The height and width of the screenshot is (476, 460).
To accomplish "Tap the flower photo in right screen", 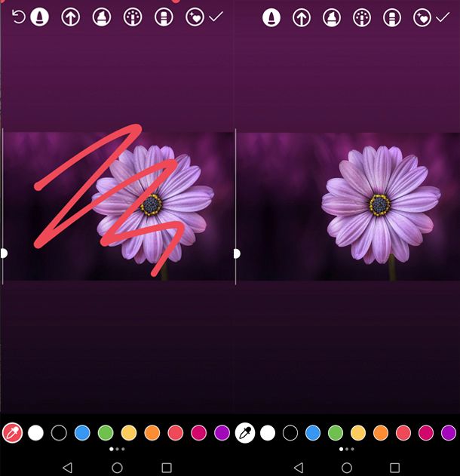I will point(348,207).
